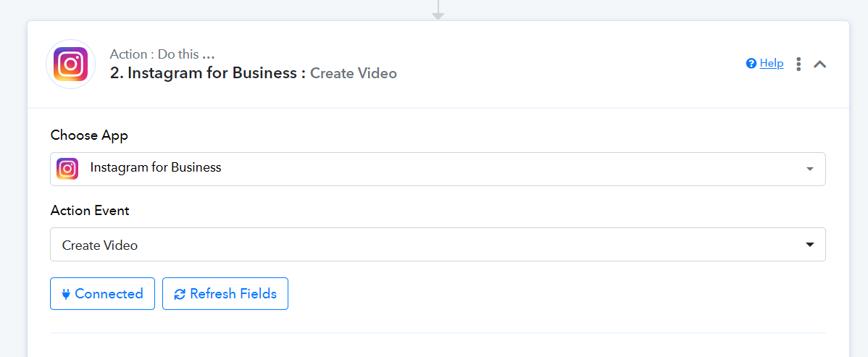Click the plug icon on Connected button
The image size is (868, 357).
pyautogui.click(x=67, y=294)
